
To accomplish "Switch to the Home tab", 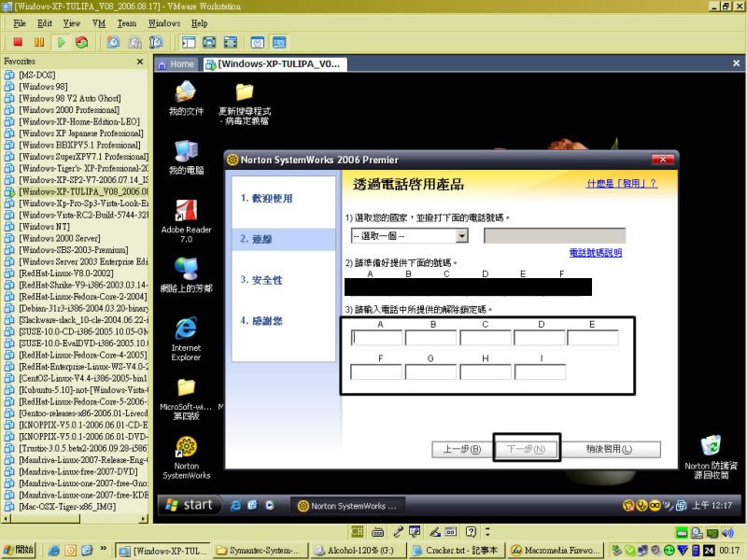I will [x=176, y=63].
